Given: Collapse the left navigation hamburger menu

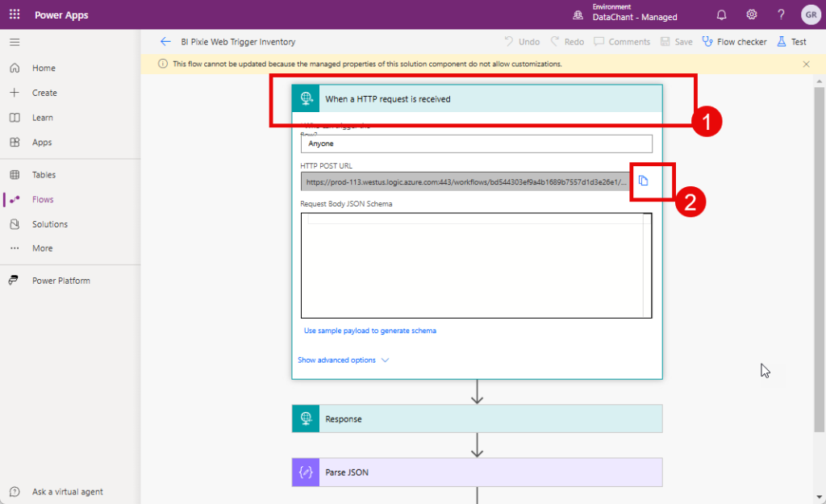Looking at the screenshot, I should [x=15, y=42].
